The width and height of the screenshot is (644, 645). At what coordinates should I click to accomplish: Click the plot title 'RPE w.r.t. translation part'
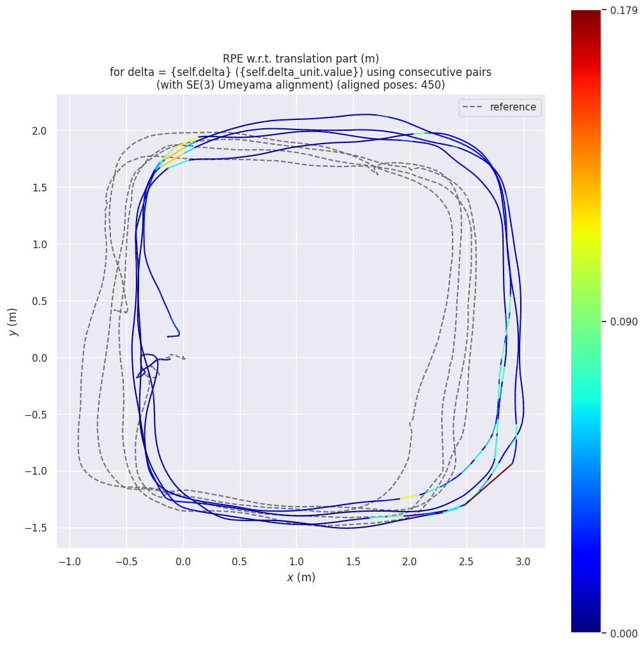point(301,59)
